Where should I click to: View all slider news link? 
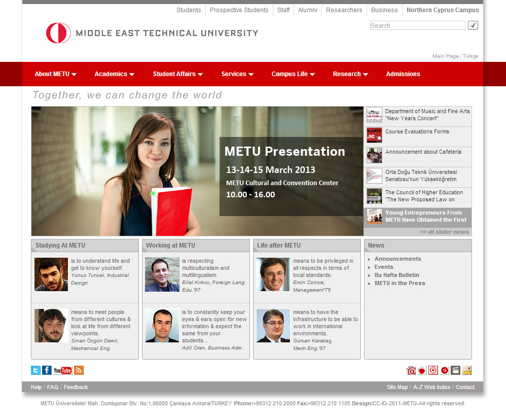[444, 232]
